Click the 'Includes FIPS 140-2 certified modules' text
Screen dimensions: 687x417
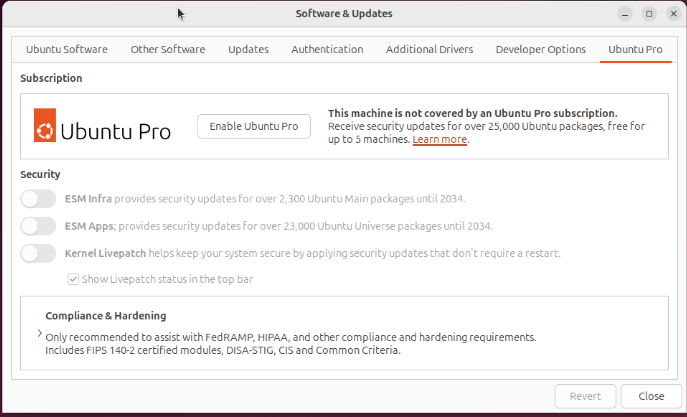223,350
